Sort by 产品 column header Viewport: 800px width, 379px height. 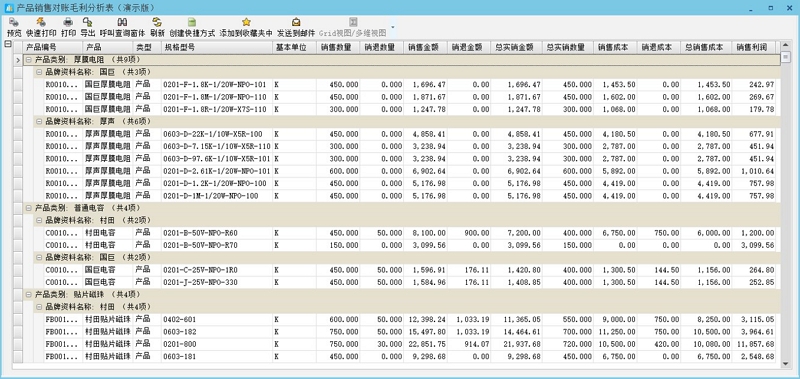pyautogui.click(x=108, y=47)
